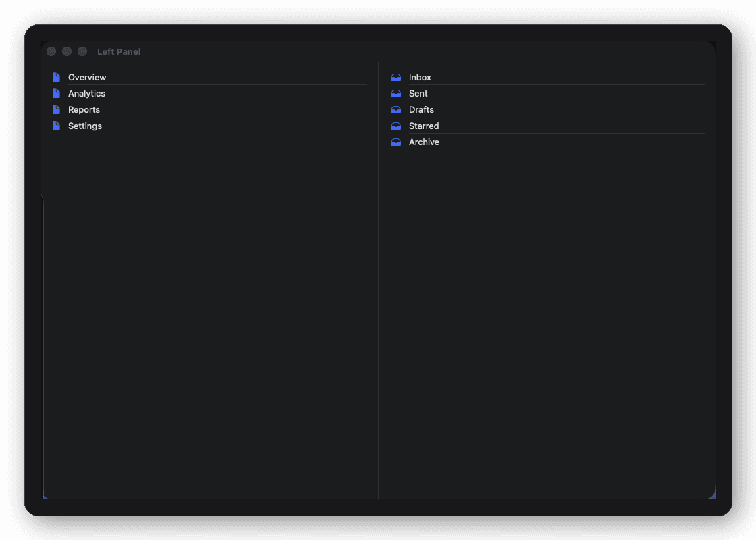Select the Settings list item
This screenshot has height=540, width=756.
pyautogui.click(x=209, y=126)
